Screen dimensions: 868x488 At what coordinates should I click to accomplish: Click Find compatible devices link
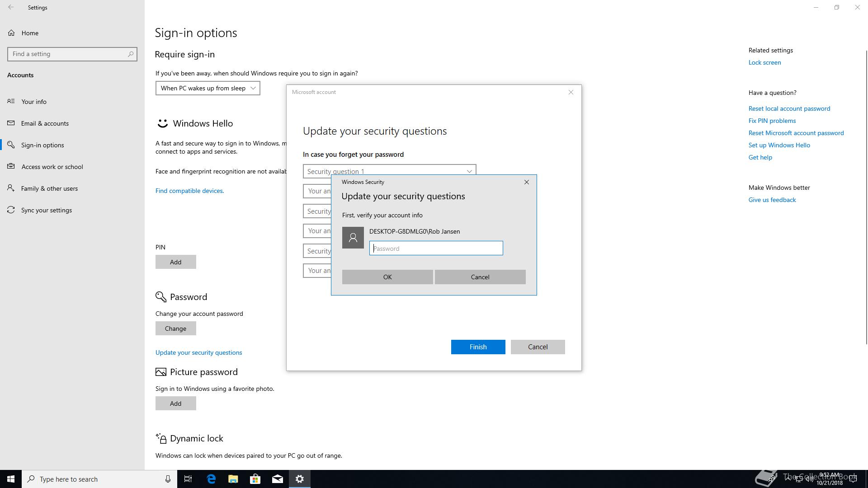[x=189, y=191]
